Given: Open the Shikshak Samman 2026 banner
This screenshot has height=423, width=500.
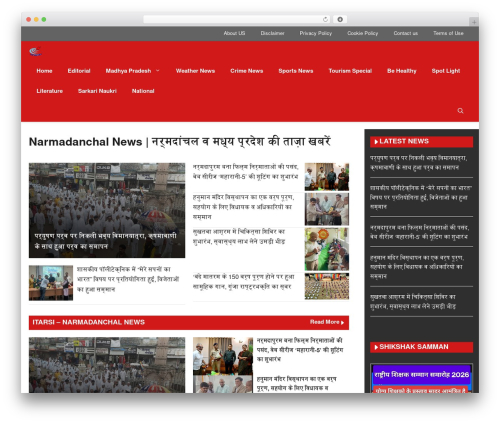Looking at the screenshot, I should 421,378.
